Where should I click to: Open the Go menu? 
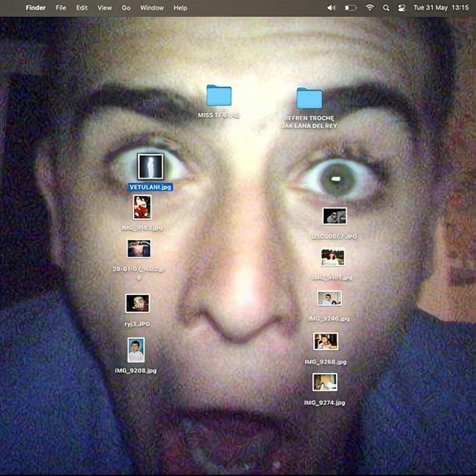pyautogui.click(x=126, y=8)
